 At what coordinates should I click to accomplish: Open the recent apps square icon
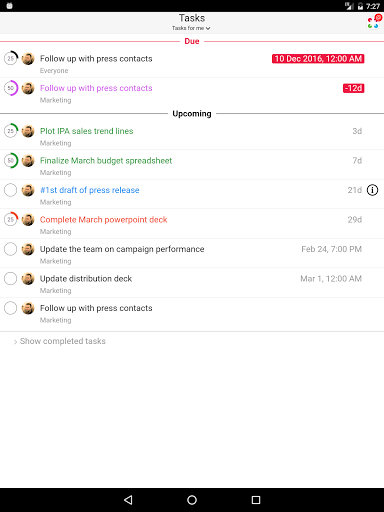tap(256, 500)
